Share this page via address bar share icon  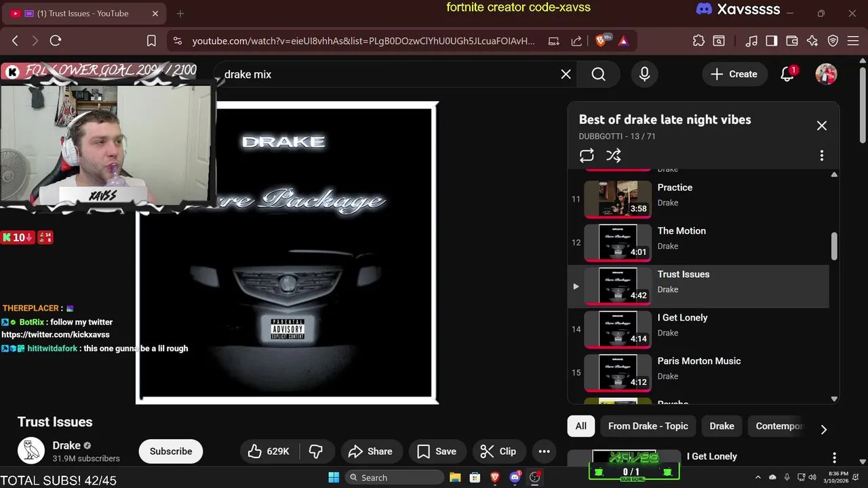[576, 41]
